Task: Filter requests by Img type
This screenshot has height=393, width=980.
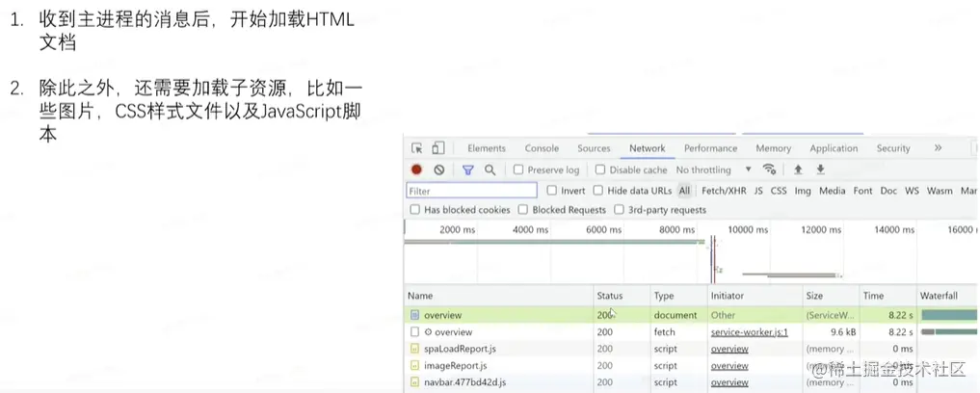Action: [803, 191]
